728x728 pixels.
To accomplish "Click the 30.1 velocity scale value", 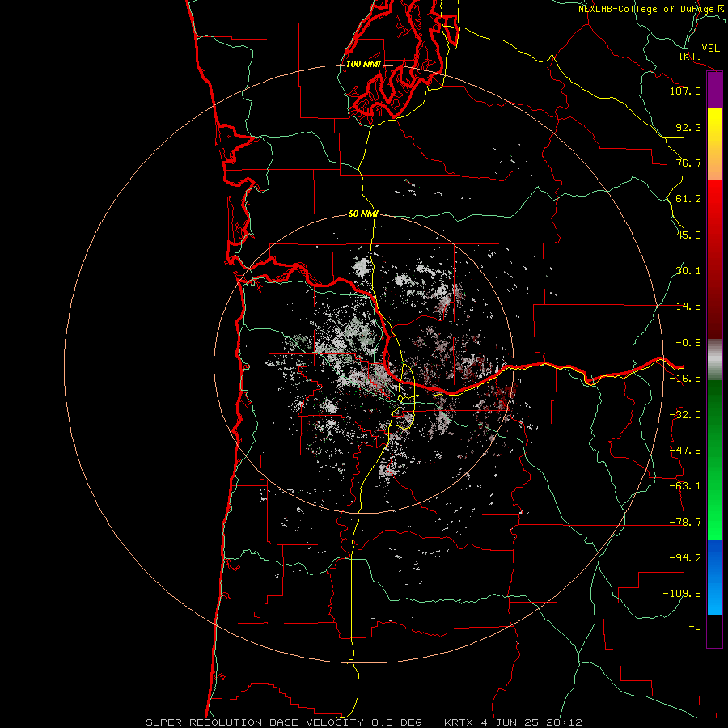I will click(688, 271).
